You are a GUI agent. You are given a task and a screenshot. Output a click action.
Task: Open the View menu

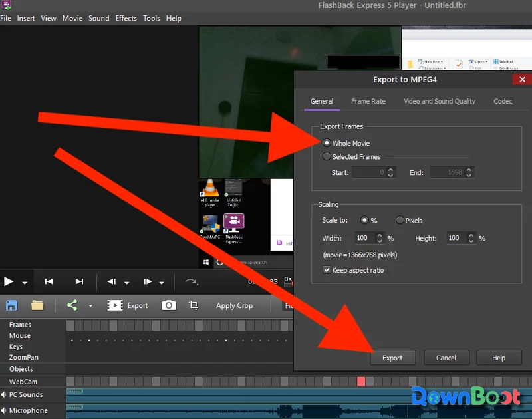pos(49,19)
